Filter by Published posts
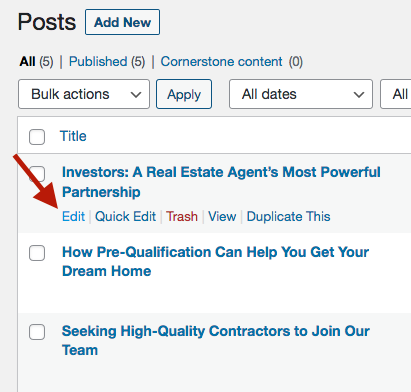This screenshot has width=411, height=392. [x=98, y=62]
